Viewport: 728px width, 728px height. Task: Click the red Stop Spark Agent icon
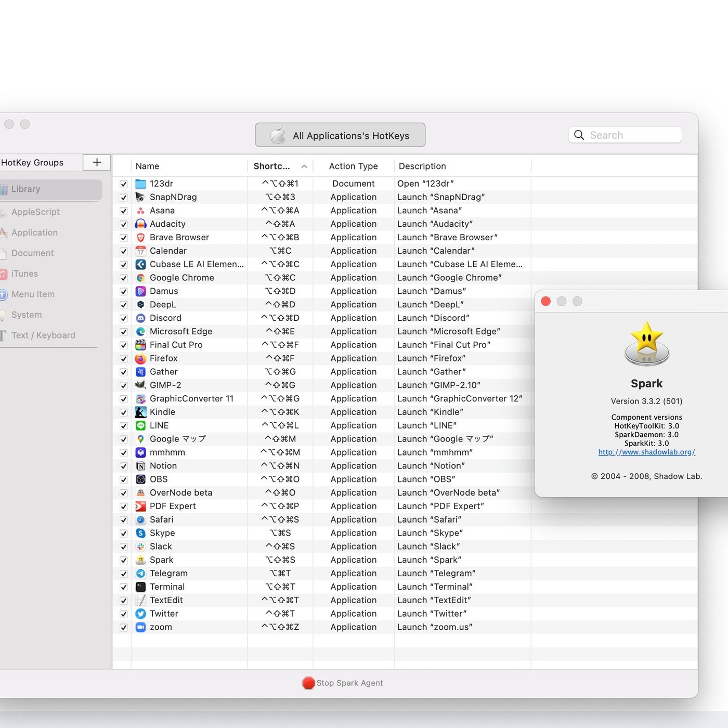click(x=308, y=683)
